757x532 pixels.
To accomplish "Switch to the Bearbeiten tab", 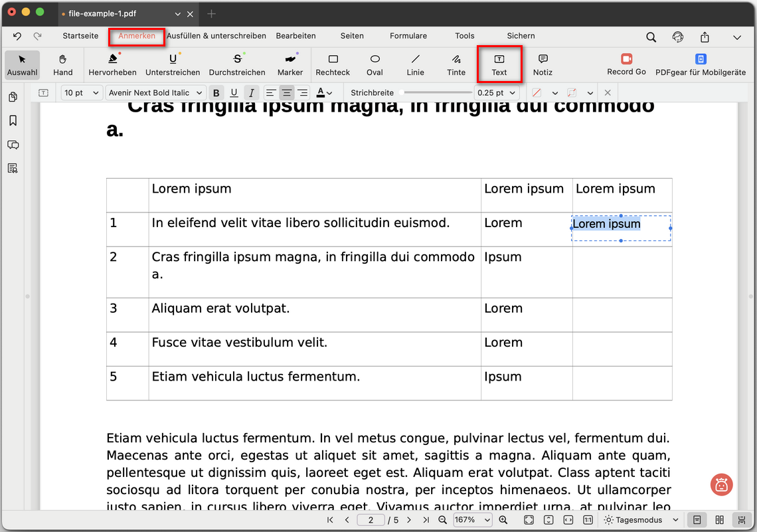I will coord(295,36).
